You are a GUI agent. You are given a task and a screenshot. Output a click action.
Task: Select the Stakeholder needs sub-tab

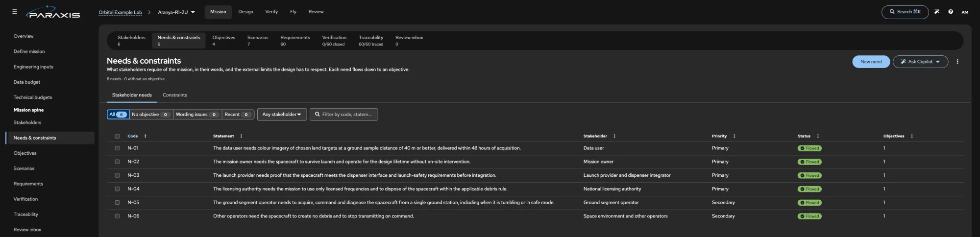[132, 95]
